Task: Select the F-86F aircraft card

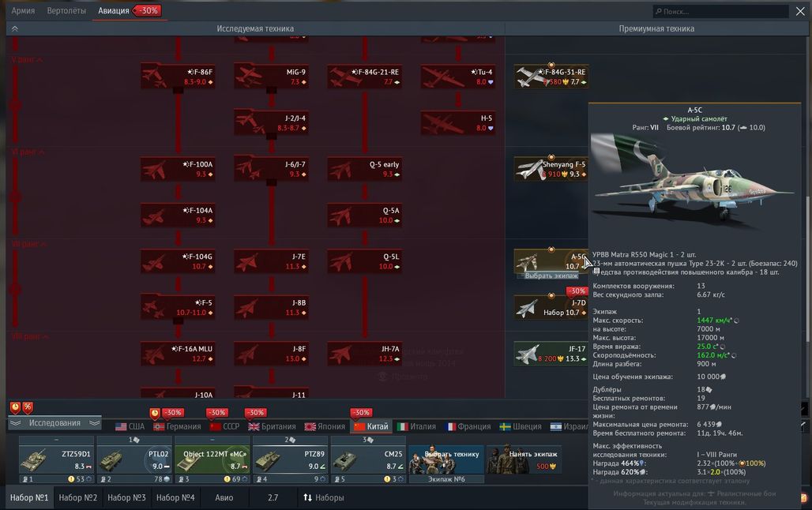Action: point(178,76)
